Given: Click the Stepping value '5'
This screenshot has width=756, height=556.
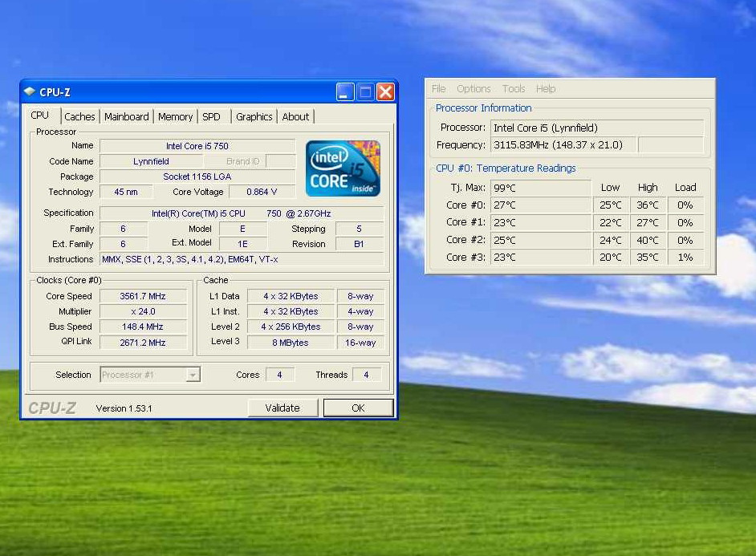Looking at the screenshot, I should pos(360,229).
